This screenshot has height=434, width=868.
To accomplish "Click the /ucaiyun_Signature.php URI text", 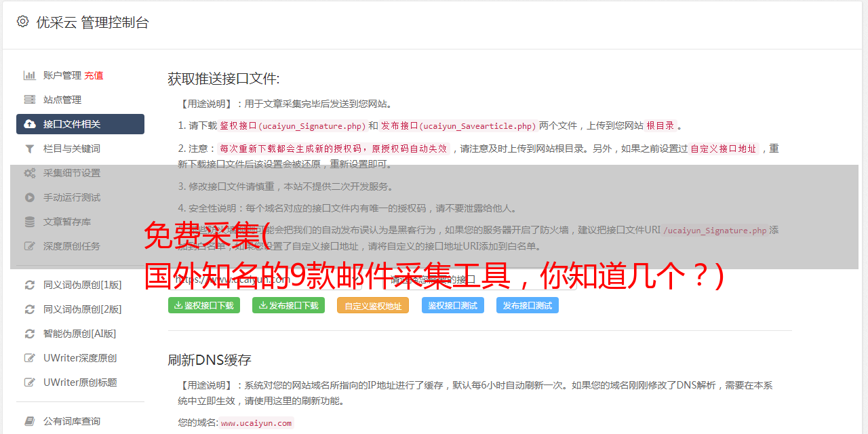I will click(x=715, y=230).
